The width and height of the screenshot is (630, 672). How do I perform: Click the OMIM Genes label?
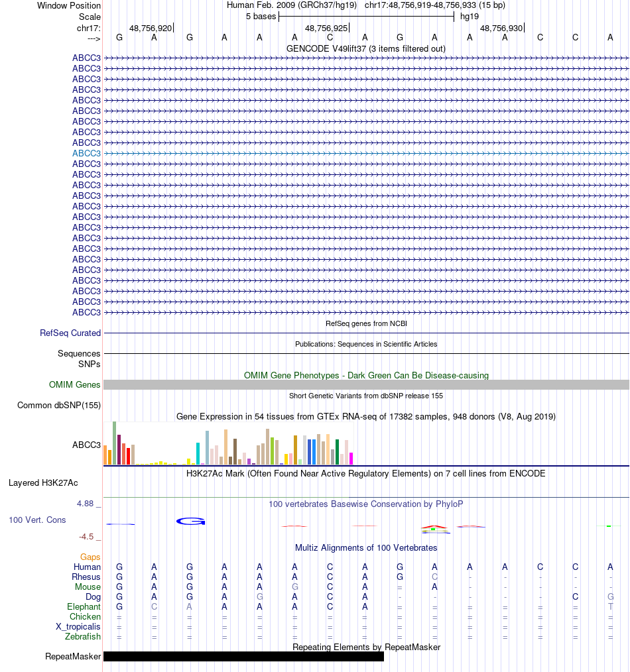click(x=75, y=385)
